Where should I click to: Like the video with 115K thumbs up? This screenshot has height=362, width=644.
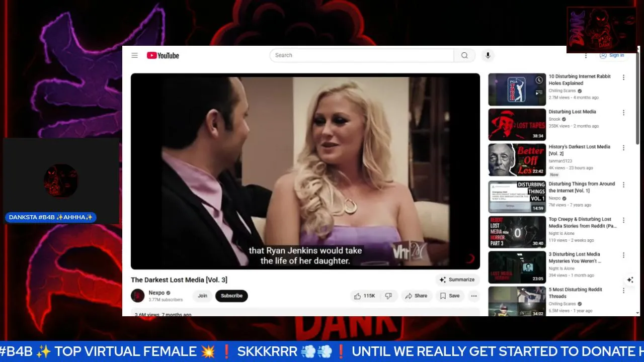(x=365, y=296)
